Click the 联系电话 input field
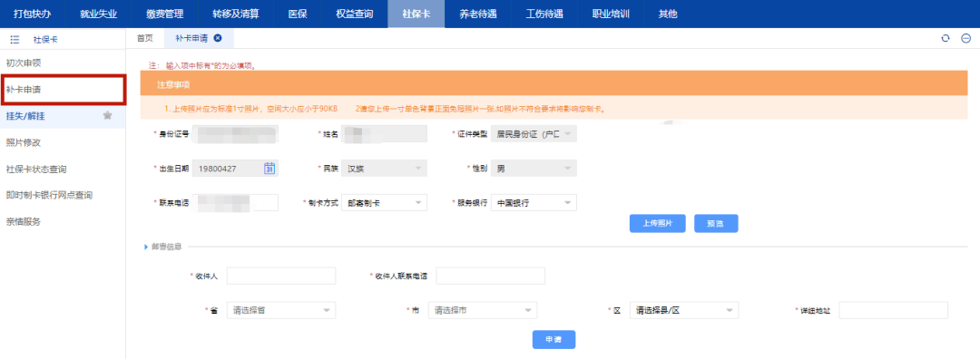The height and width of the screenshot is (359, 980). (235, 202)
